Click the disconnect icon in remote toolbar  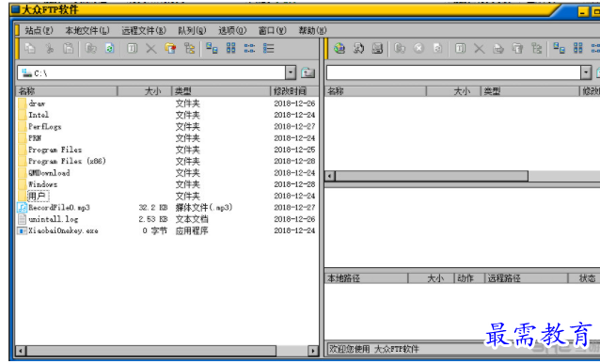[377, 49]
